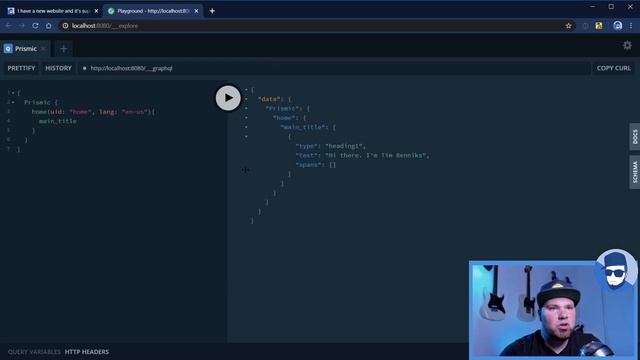Click the "text" value in response
The width and height of the screenshot is (640, 360).
377,155
